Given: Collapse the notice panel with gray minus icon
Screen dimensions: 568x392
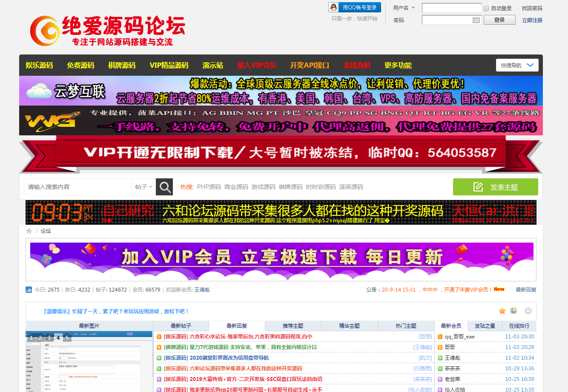Looking at the screenshot, I should pyautogui.click(x=528, y=311).
